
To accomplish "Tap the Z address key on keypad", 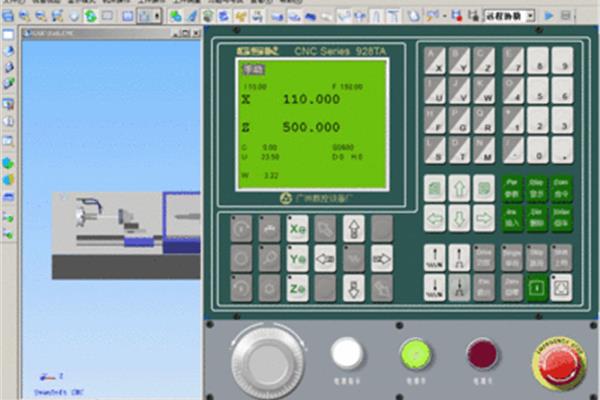I will [484, 60].
